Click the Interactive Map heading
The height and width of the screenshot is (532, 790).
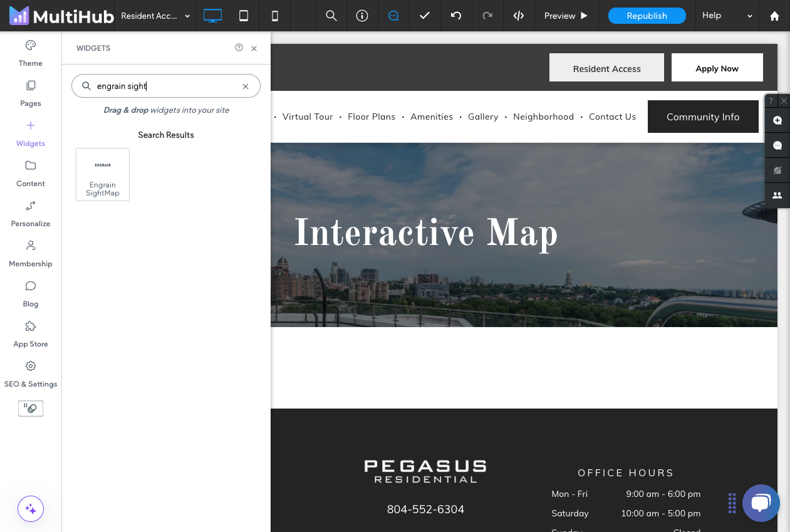(x=426, y=234)
